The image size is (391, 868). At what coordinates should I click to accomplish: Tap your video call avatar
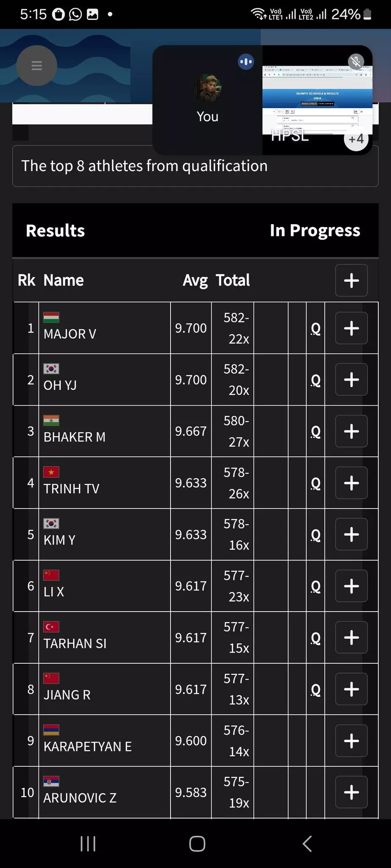pos(207,88)
